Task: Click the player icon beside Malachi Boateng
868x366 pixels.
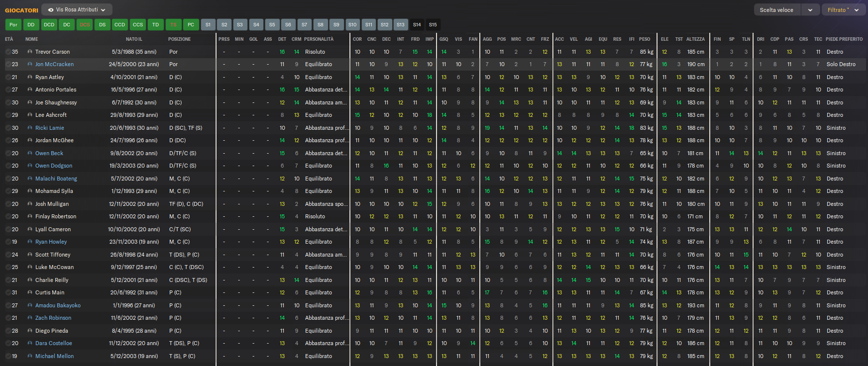Action: [x=30, y=179]
